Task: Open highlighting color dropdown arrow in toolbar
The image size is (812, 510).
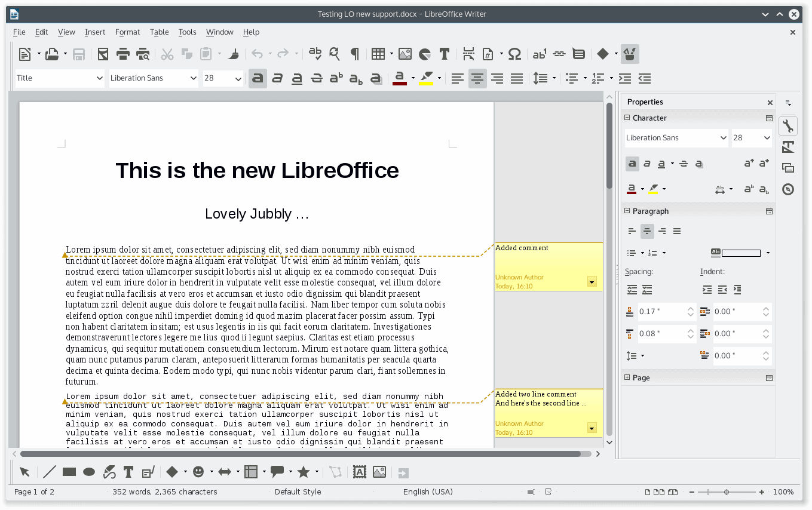Action: tap(439, 78)
